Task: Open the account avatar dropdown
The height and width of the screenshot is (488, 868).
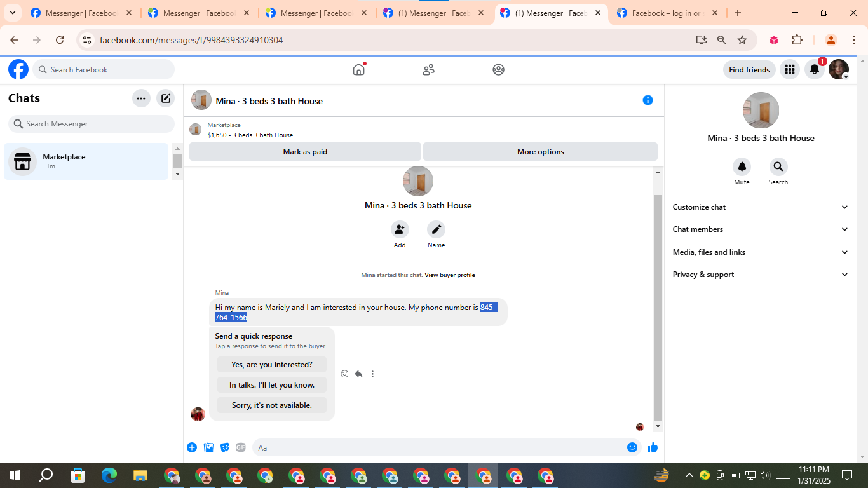Action: coord(839,69)
